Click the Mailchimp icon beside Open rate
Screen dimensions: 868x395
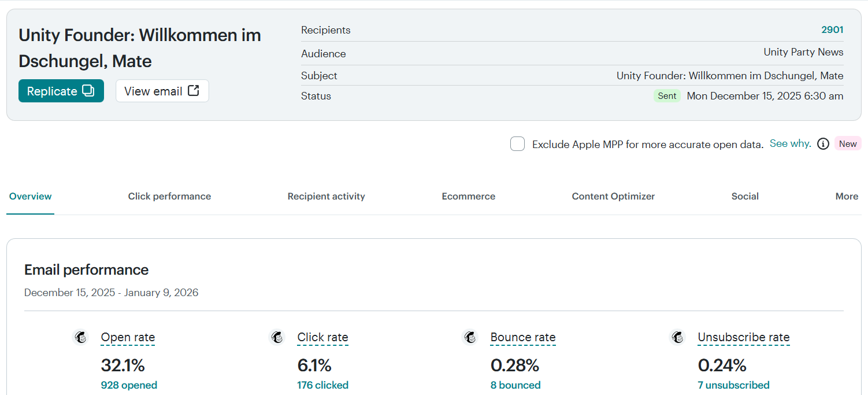81,337
